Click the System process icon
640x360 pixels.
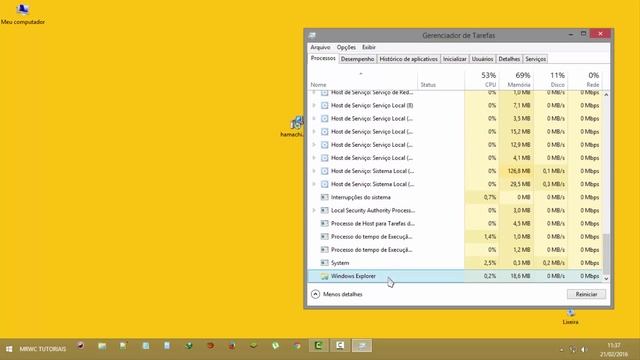point(324,263)
